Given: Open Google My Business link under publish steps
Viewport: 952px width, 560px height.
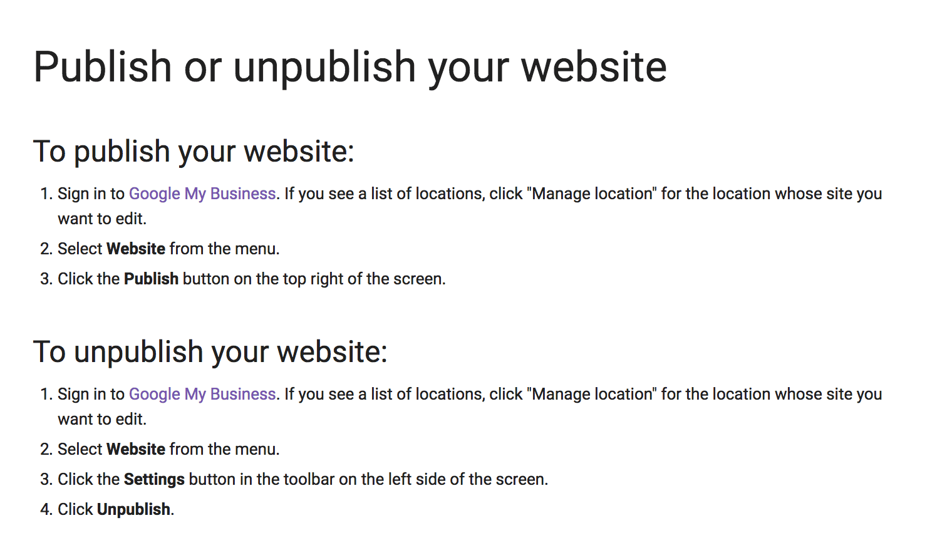Looking at the screenshot, I should [202, 194].
